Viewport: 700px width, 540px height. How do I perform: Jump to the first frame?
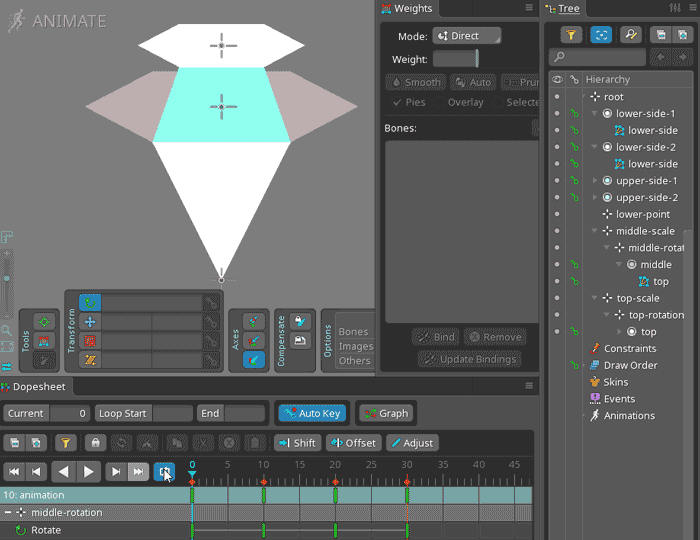pyautogui.click(x=14, y=471)
